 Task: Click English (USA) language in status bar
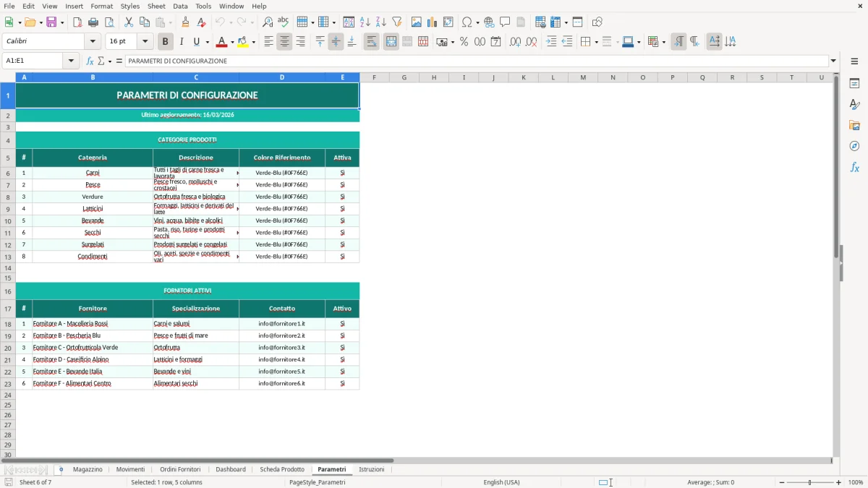[x=501, y=482]
